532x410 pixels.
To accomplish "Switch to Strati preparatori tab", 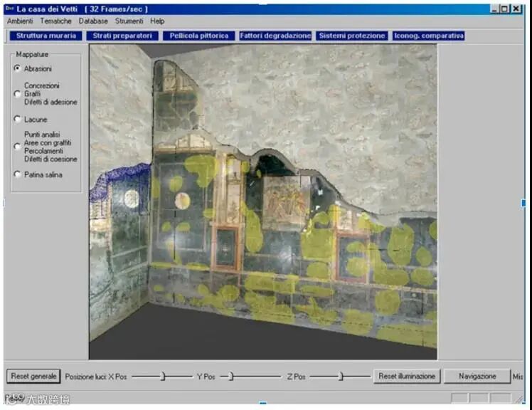I will pyautogui.click(x=122, y=36).
